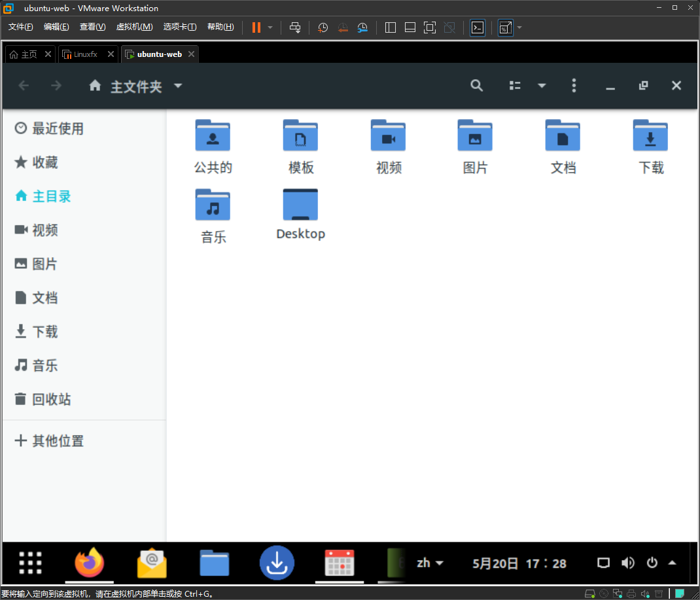Viewport: 700px width, 600px height.
Task: Show or hide the VMware library panel
Action: pos(390,27)
